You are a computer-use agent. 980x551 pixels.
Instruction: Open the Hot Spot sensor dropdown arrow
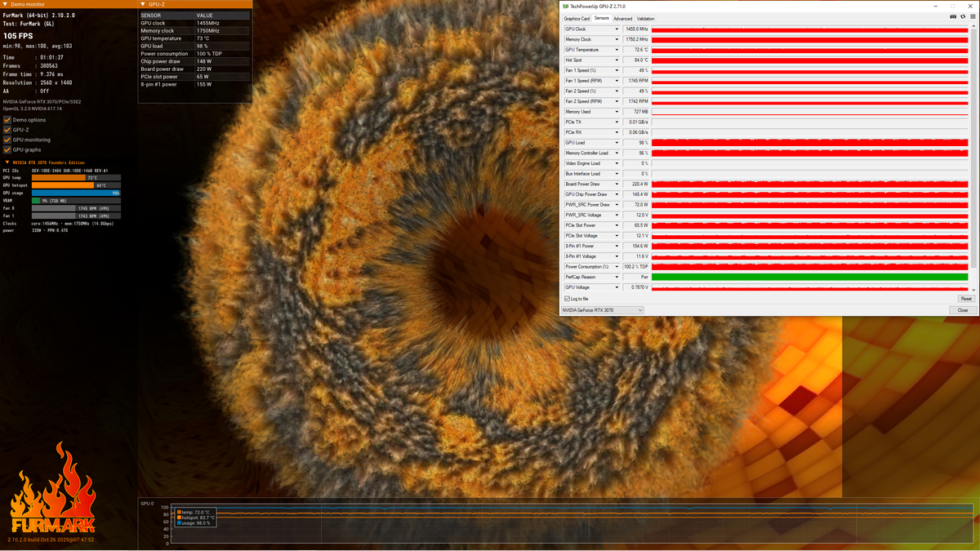(617, 60)
